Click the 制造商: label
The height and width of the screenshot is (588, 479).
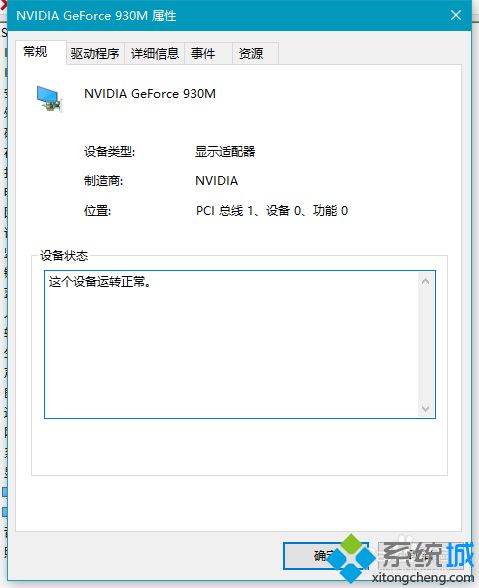click(x=104, y=181)
